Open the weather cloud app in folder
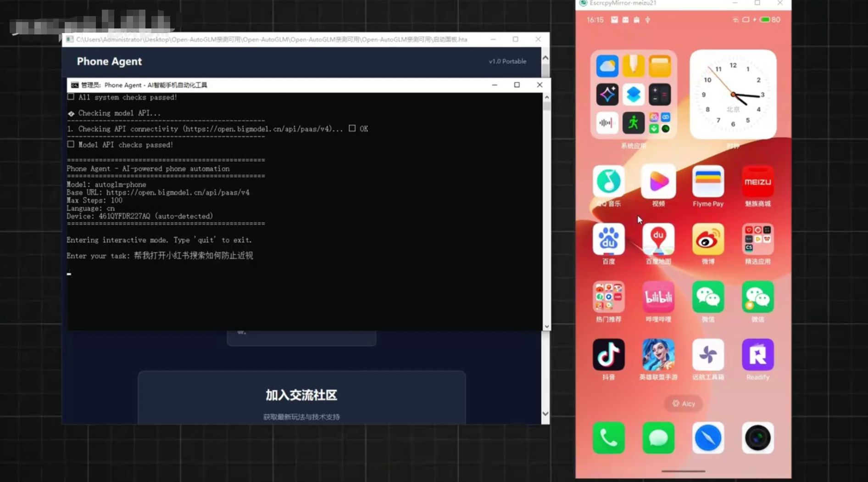 point(607,66)
